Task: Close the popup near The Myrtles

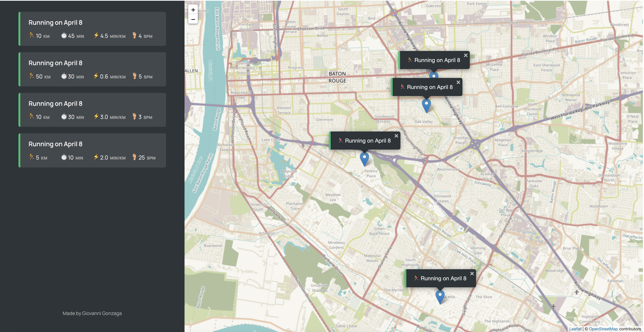Action: coord(472,273)
